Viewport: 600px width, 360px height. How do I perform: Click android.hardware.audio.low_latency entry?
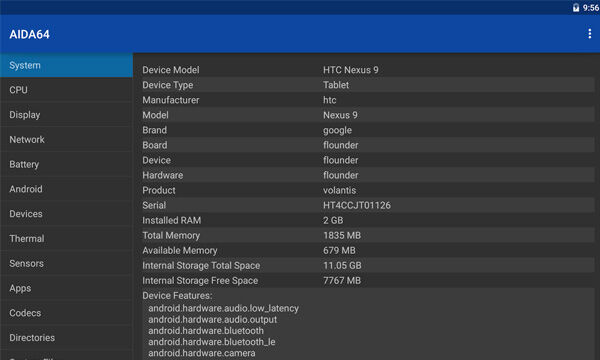click(223, 308)
